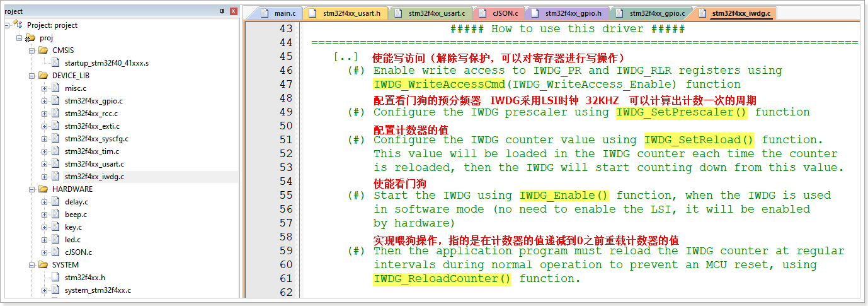Expand cJSON.c in the project tree
The height and width of the screenshot is (306, 868).
45,252
